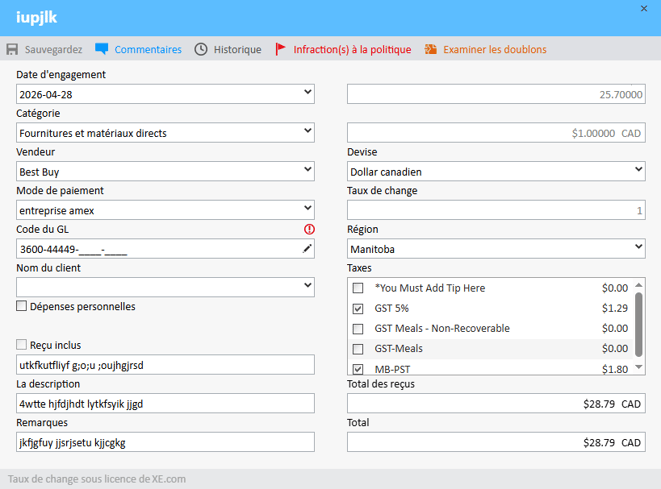Image resolution: width=661 pixels, height=489 pixels.
Task: Close the dialog with the X icon
Action: pyautogui.click(x=645, y=9)
